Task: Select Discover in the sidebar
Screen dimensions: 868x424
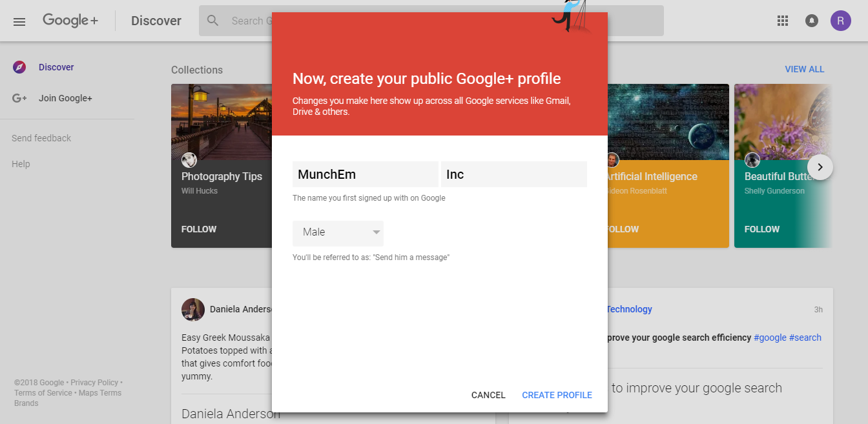Action: point(56,67)
